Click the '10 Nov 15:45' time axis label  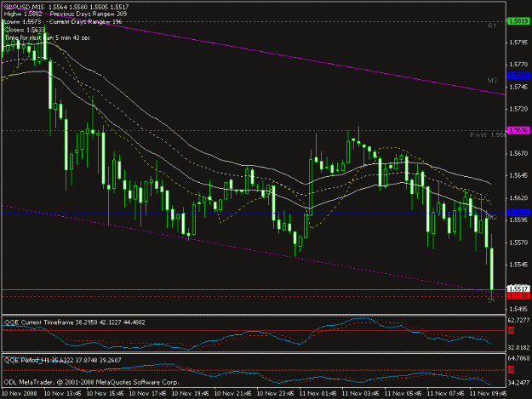(x=106, y=394)
